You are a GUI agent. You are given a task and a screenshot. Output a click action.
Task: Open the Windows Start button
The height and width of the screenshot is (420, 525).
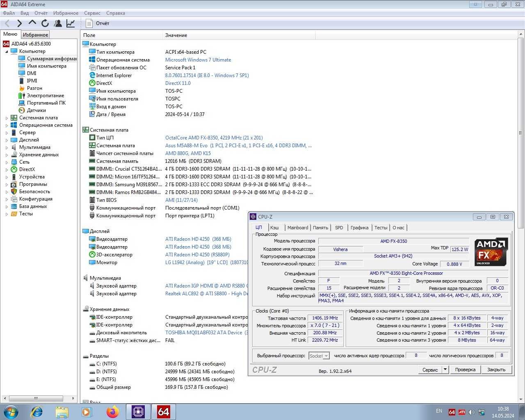coord(11,411)
